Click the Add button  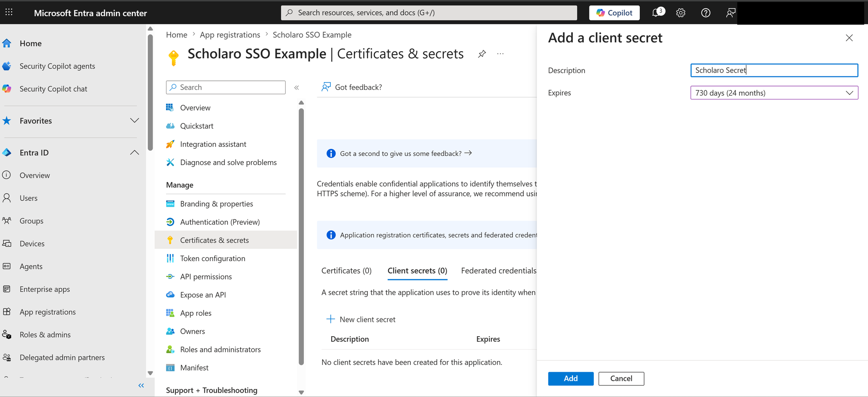pyautogui.click(x=571, y=379)
